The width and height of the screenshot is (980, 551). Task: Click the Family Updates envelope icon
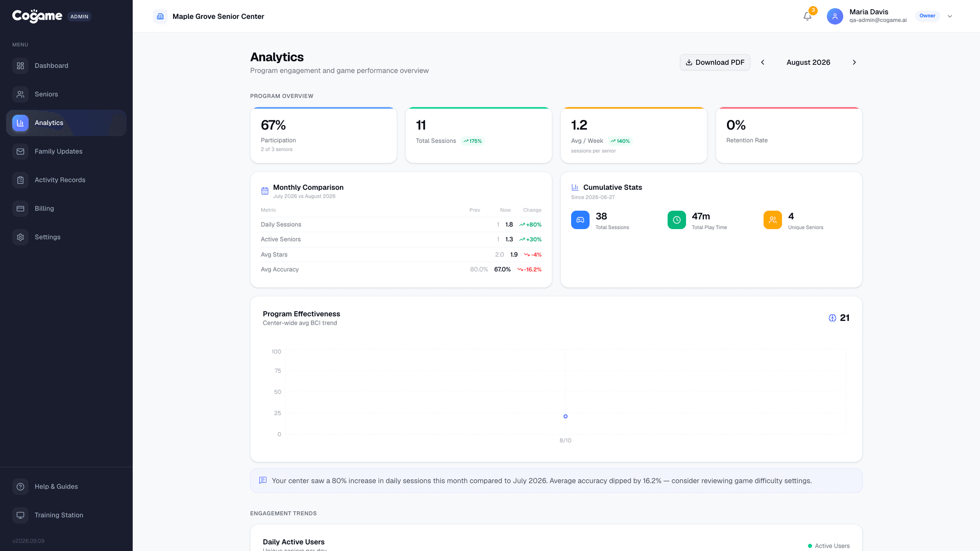click(x=20, y=152)
